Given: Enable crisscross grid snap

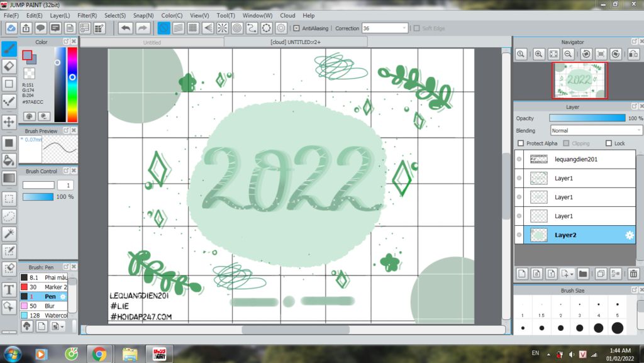Looking at the screenshot, I should click(x=193, y=28).
